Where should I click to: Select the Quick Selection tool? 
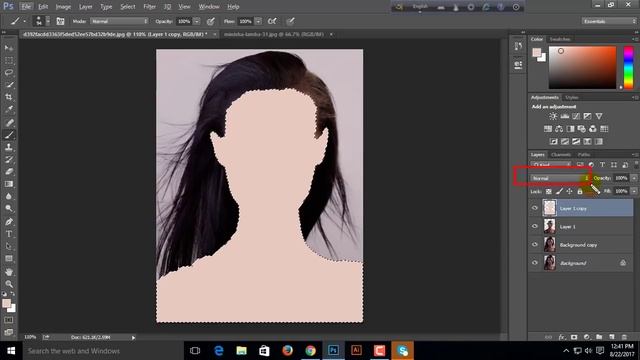tap(9, 85)
